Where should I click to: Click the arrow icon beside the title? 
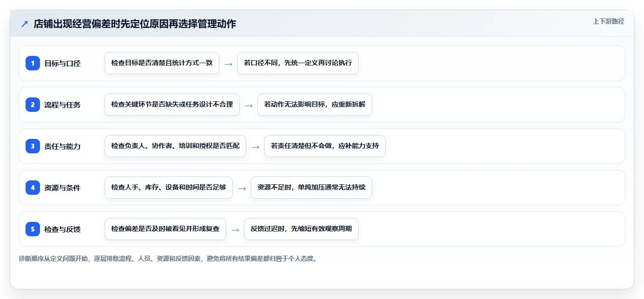coord(24,24)
